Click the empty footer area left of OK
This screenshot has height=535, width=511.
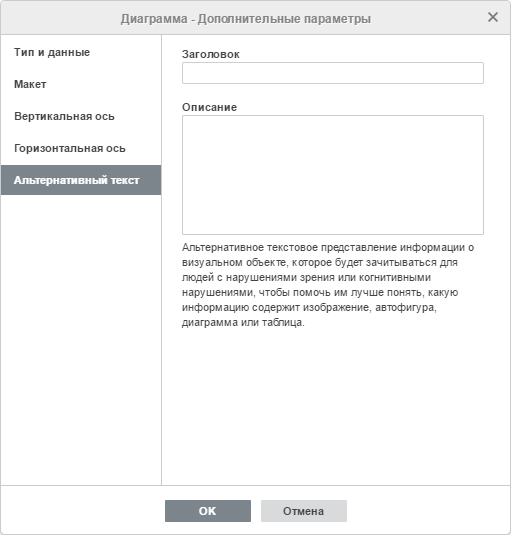pyautogui.click(x=83, y=511)
